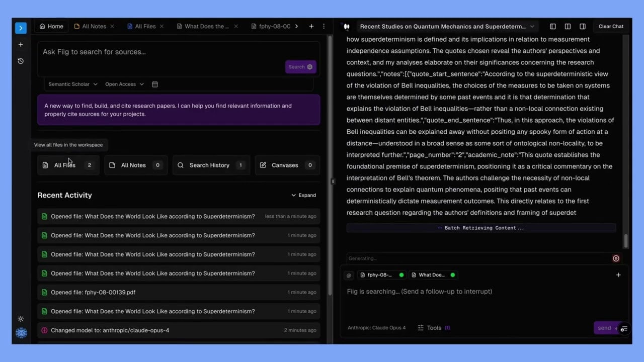Click the note icon in All Notes card

pos(112,165)
